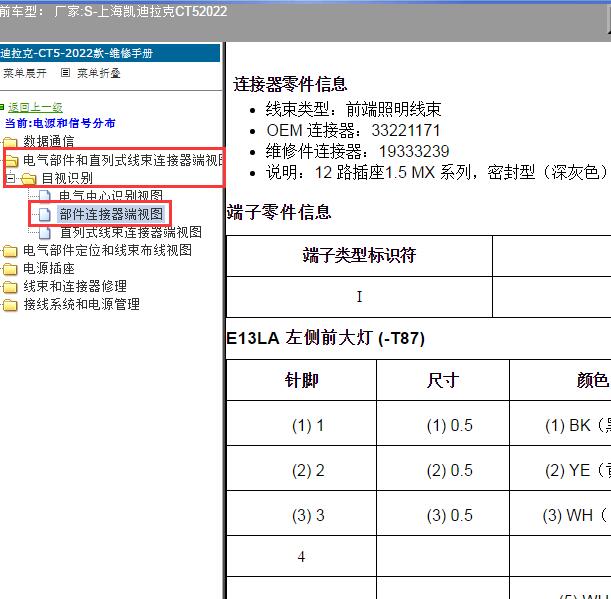Screen dimensions: 611x599
Task: Click the E13LA 左侧前大灯 (-T87) heading
Action: pos(325,338)
